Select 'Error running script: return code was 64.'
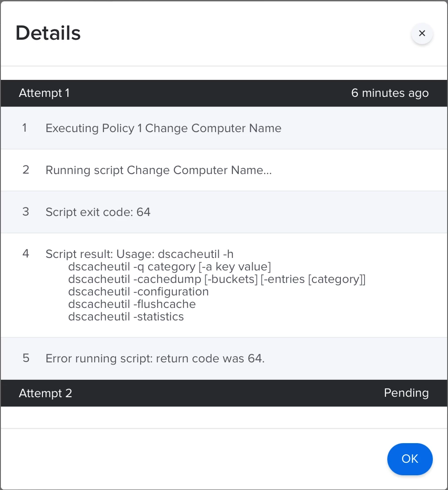The width and height of the screenshot is (448, 490). tap(224, 358)
